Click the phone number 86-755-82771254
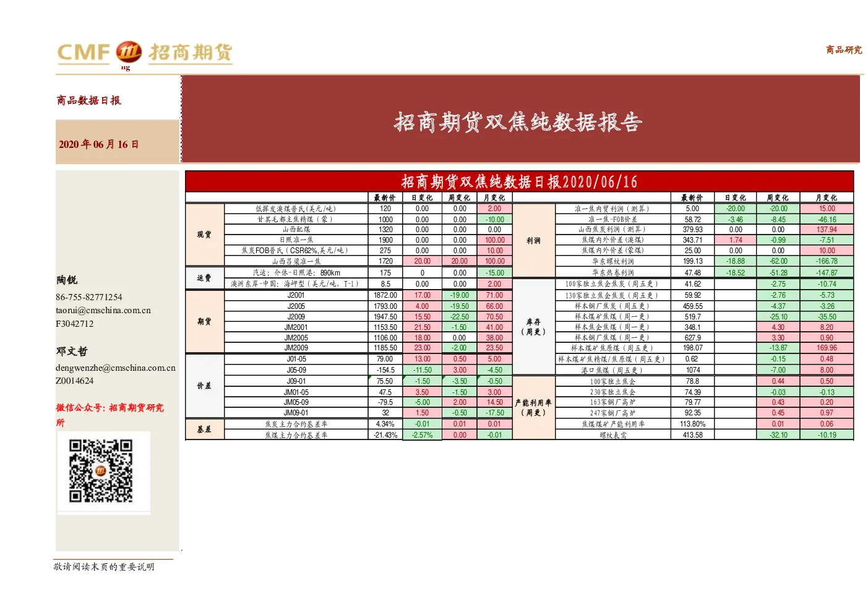Image resolution: width=868 pixels, height=614 pixels. [89, 297]
